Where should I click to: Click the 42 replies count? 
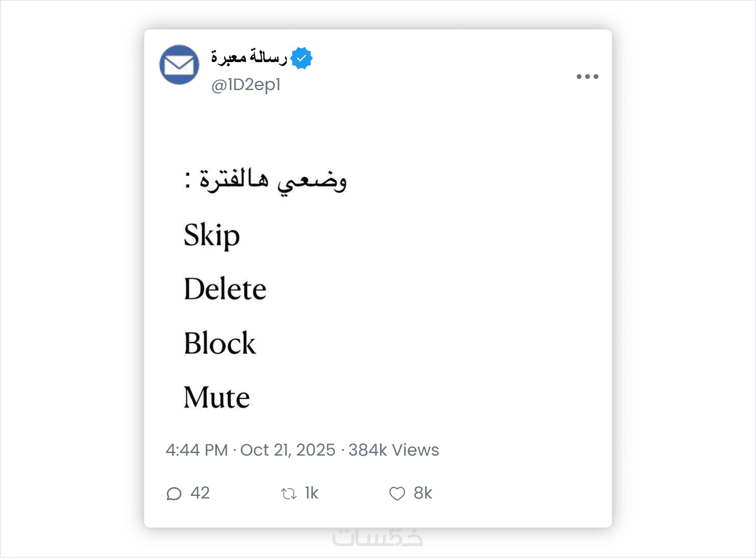[200, 493]
